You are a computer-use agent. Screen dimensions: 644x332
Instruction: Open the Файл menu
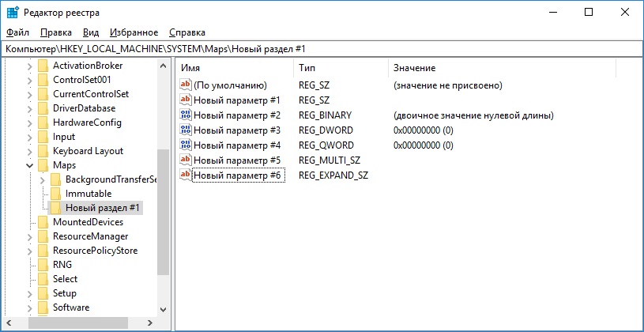tap(17, 32)
